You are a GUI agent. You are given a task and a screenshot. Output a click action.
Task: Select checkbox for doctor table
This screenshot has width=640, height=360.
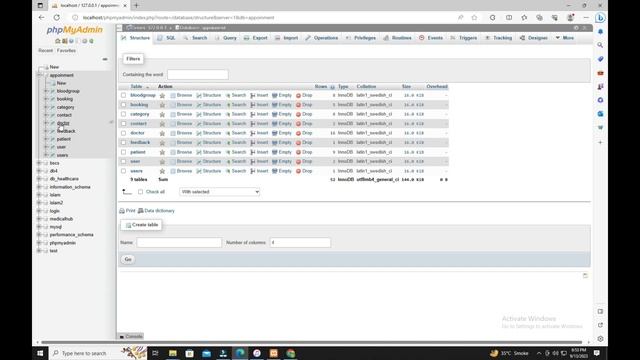tap(124, 133)
